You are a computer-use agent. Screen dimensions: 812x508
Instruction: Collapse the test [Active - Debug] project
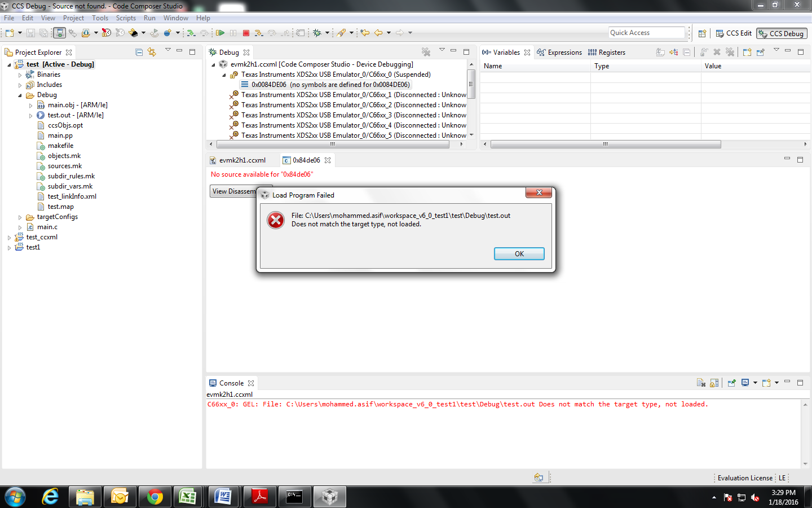click(9, 64)
